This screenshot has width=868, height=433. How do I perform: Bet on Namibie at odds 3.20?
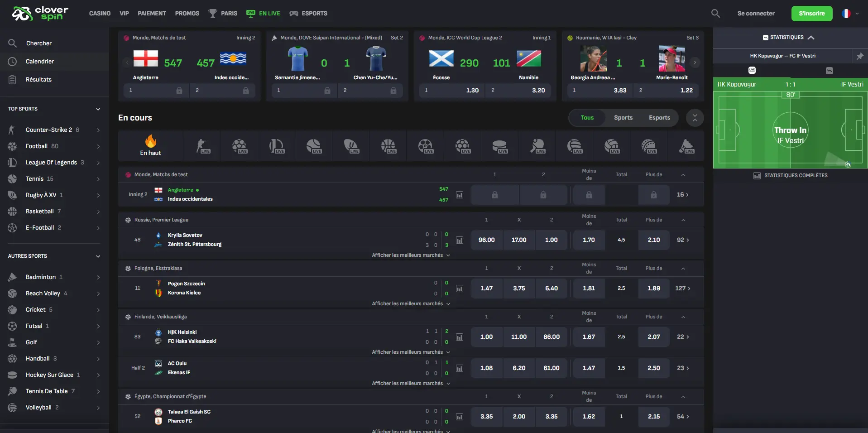point(518,91)
